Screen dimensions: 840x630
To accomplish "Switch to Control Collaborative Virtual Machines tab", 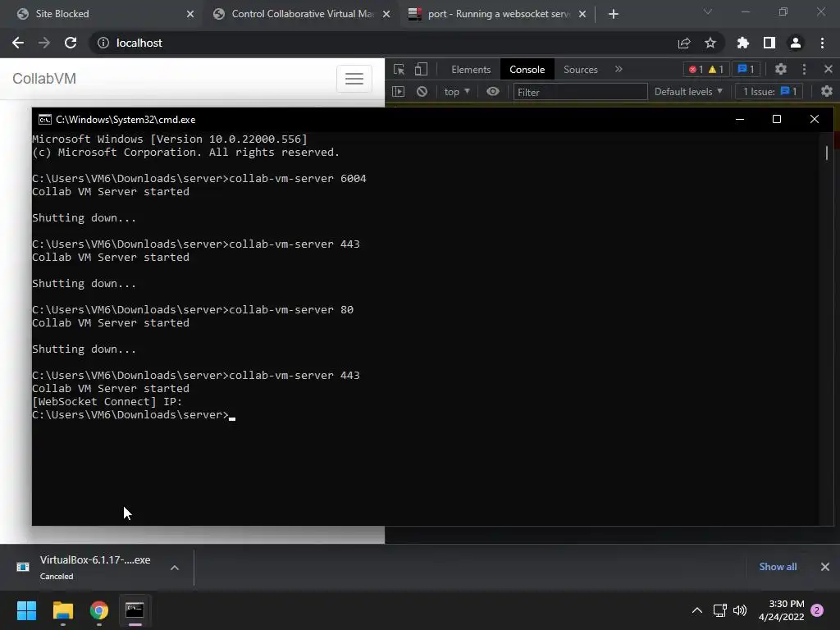I will (x=303, y=14).
